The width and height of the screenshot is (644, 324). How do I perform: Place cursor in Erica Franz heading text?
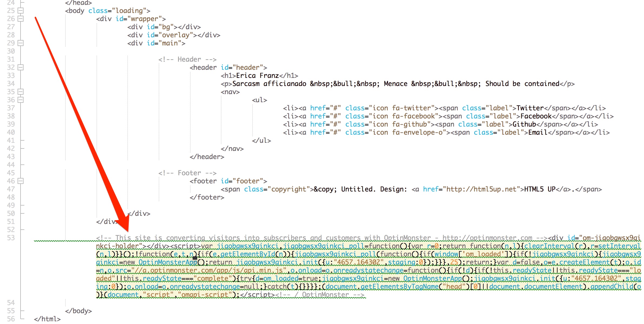257,75
